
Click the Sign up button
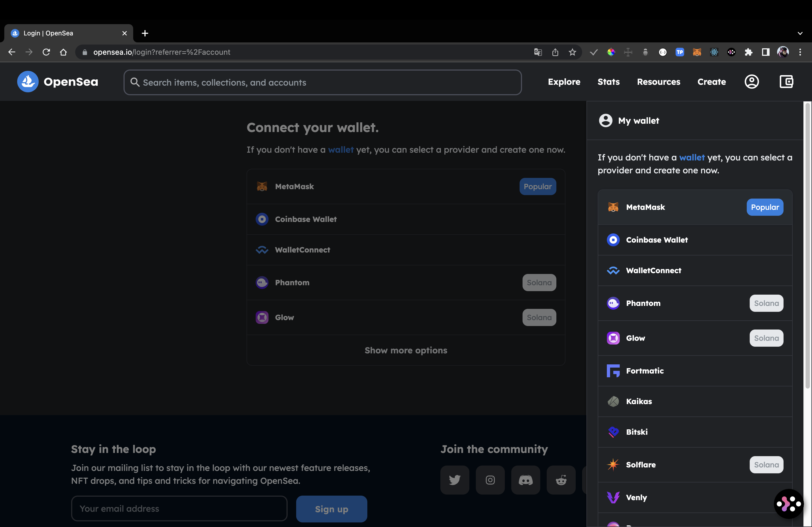click(x=331, y=509)
